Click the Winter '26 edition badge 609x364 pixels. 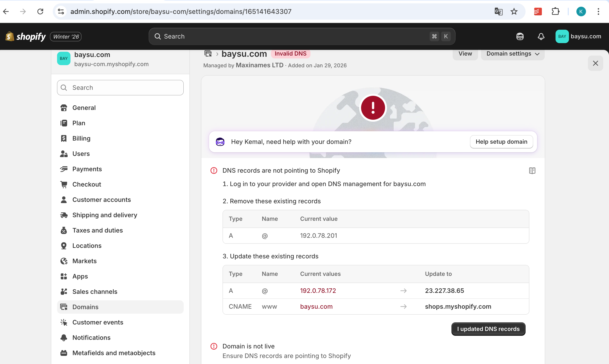(66, 37)
